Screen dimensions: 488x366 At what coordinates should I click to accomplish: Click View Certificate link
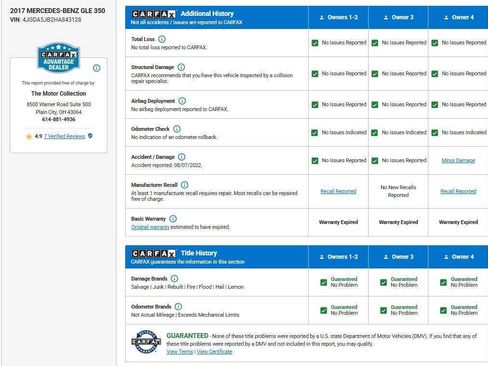pyautogui.click(x=214, y=352)
